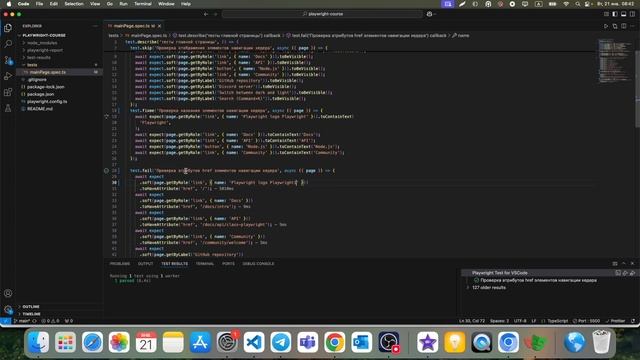
Task: Open playwright.config.ts file
Action: (47, 102)
